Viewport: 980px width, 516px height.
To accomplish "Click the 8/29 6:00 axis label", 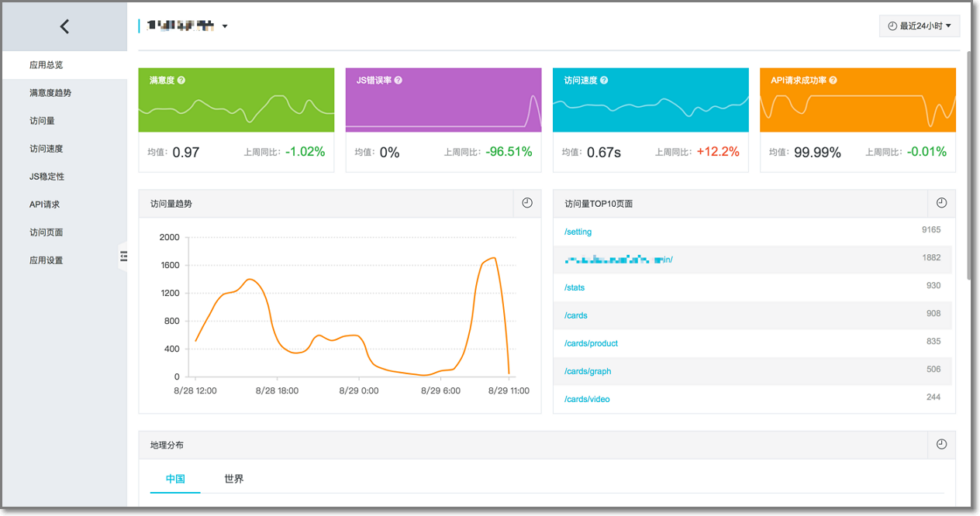I will coord(440,390).
